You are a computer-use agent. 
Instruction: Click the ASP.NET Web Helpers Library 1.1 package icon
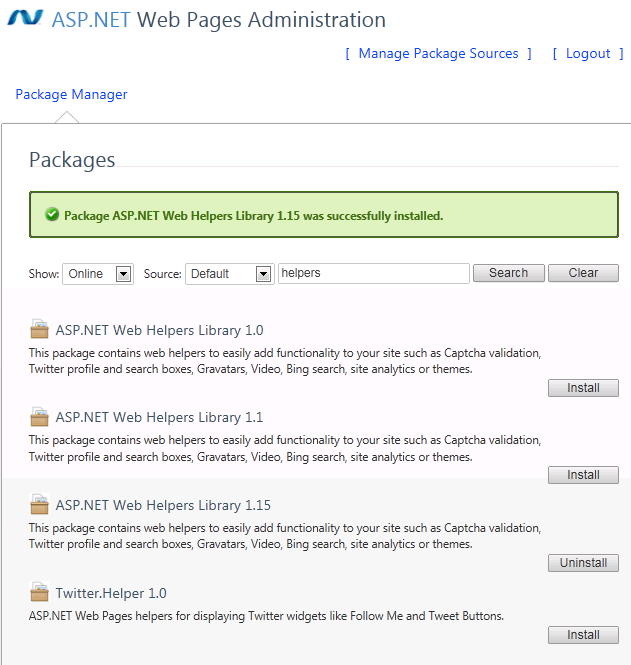click(39, 416)
